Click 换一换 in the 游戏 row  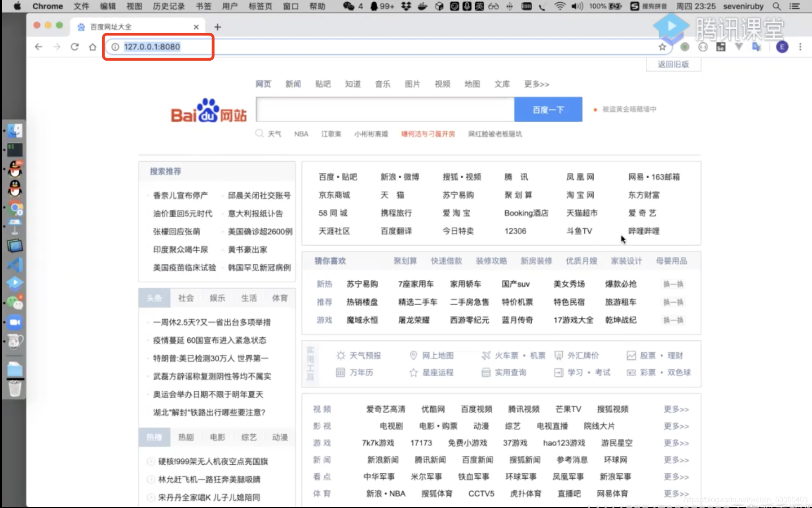(673, 320)
